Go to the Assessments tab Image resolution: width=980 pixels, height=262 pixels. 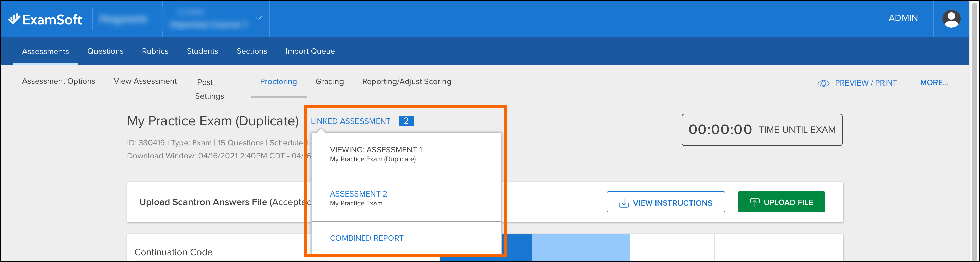[45, 51]
